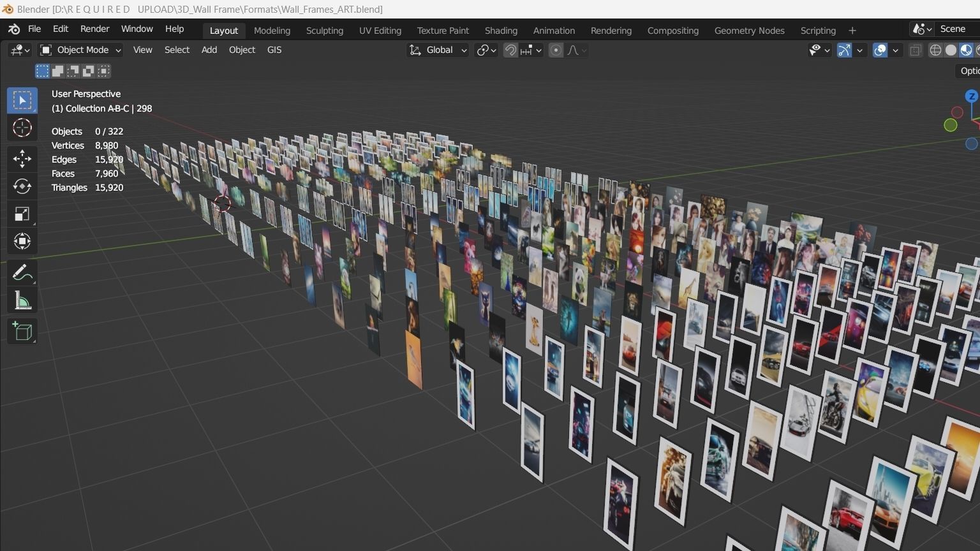Expand gizmo options dropdown arrow
The image size is (980, 551).
859,50
